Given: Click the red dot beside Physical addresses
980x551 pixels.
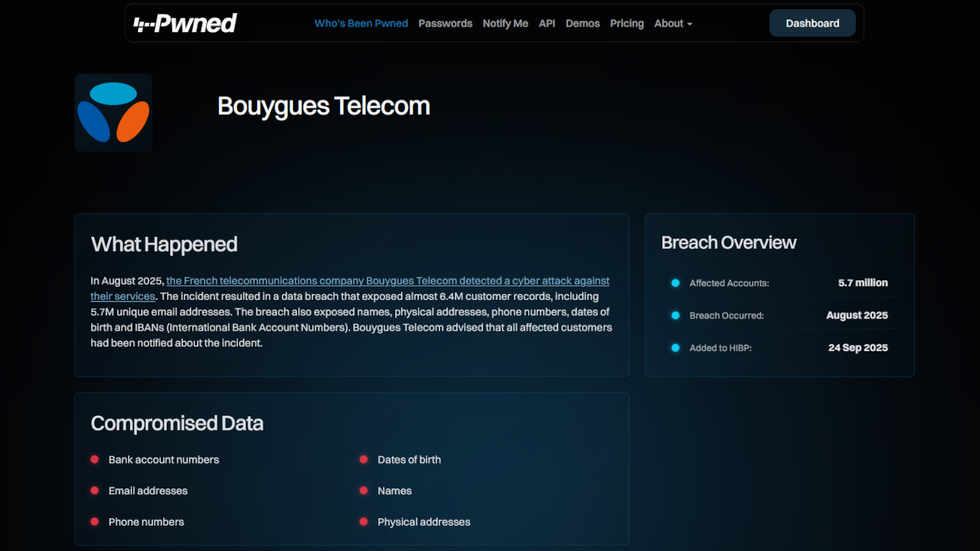Looking at the screenshot, I should pyautogui.click(x=364, y=522).
